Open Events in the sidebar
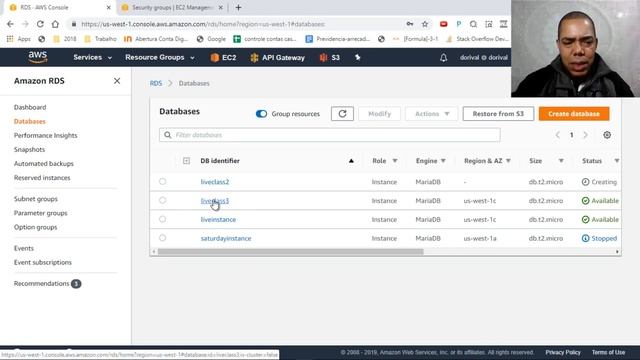Viewport: 640px width, 360px height. point(24,249)
